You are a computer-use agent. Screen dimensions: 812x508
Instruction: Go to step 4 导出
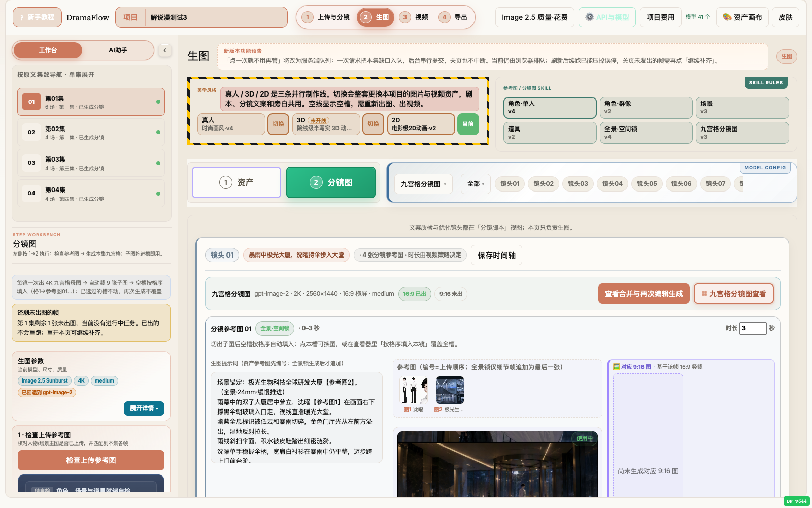pyautogui.click(x=453, y=17)
